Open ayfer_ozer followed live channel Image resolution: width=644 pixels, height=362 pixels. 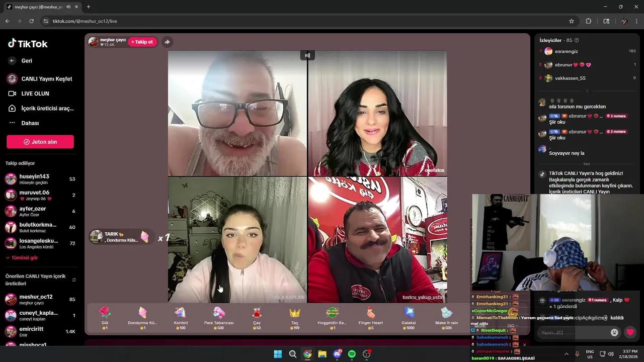point(40,211)
